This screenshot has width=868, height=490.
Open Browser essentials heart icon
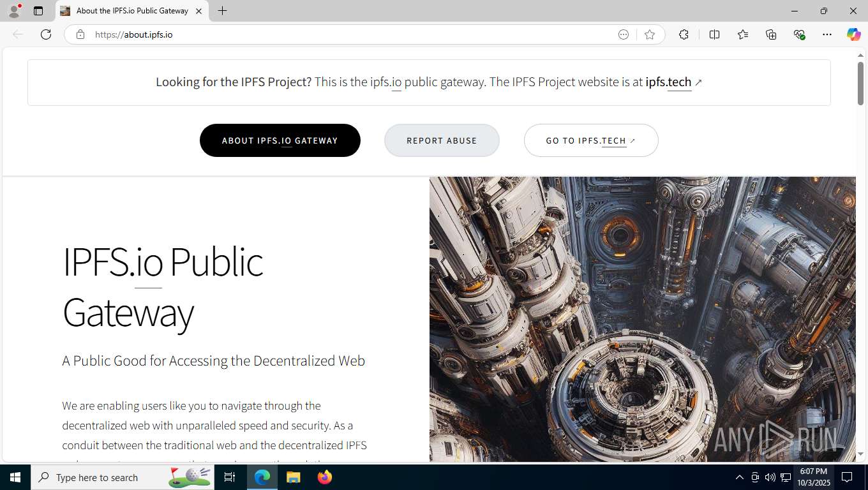coord(799,34)
